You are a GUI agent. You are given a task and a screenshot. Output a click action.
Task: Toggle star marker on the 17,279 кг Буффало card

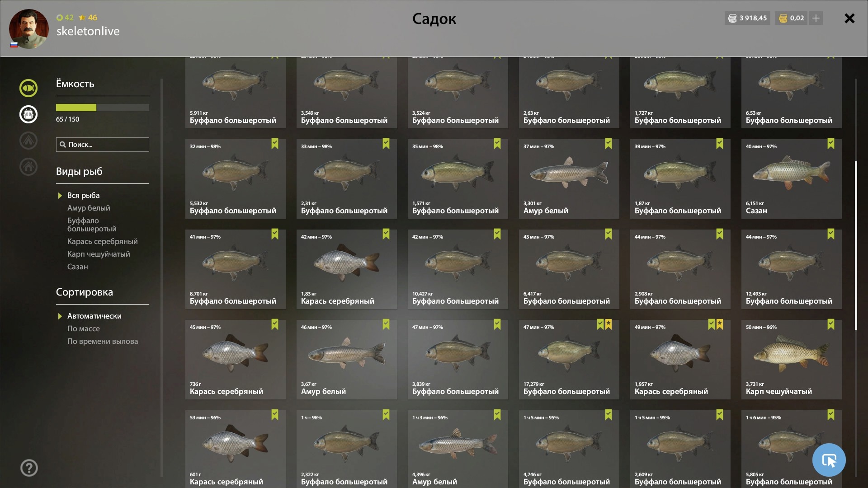point(609,324)
